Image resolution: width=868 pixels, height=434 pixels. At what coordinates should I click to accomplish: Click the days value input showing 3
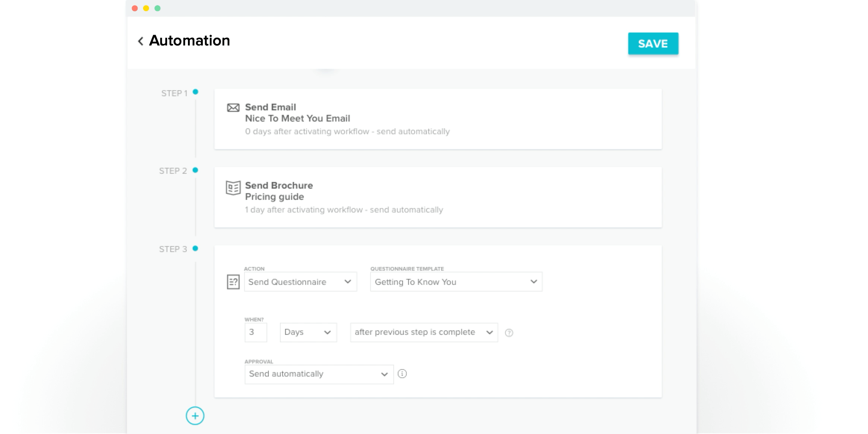[256, 332]
